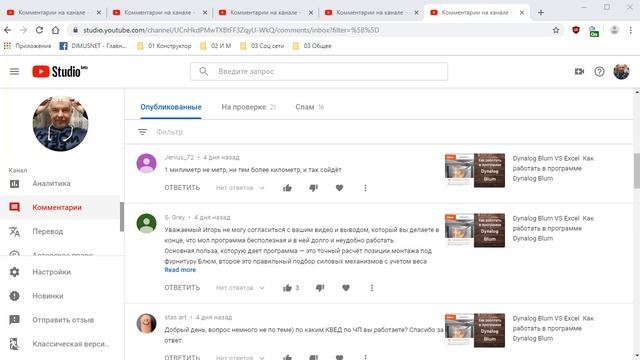Click the Введите запрос search field

pyautogui.click(x=319, y=71)
